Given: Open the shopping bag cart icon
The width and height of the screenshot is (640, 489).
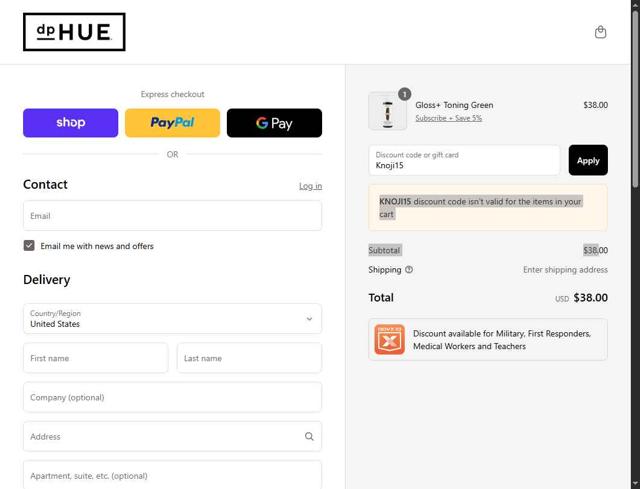Looking at the screenshot, I should (x=600, y=32).
